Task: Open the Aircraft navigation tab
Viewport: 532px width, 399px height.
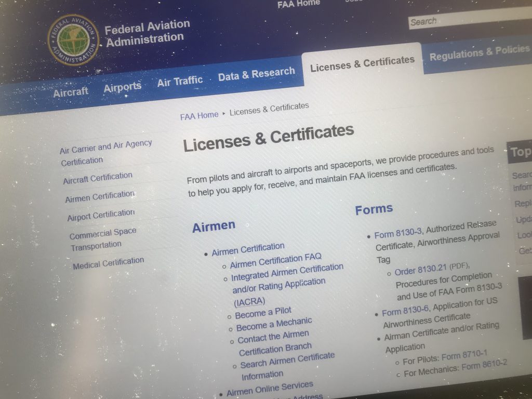Action: pos(71,92)
